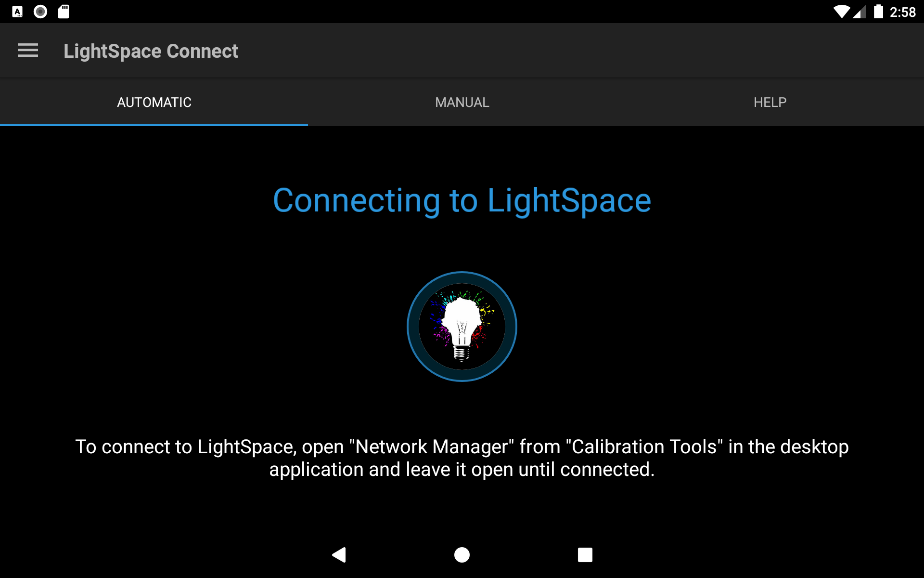
Task: Open the navigation drawer menu
Action: pos(27,50)
